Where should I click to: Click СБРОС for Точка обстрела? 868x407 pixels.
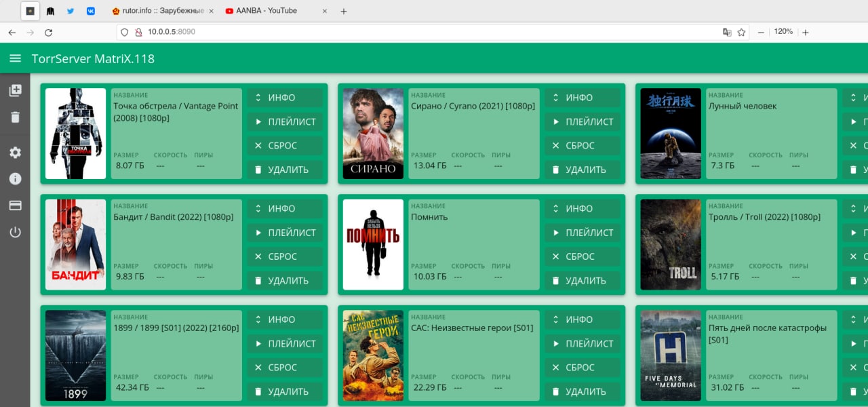pos(284,146)
